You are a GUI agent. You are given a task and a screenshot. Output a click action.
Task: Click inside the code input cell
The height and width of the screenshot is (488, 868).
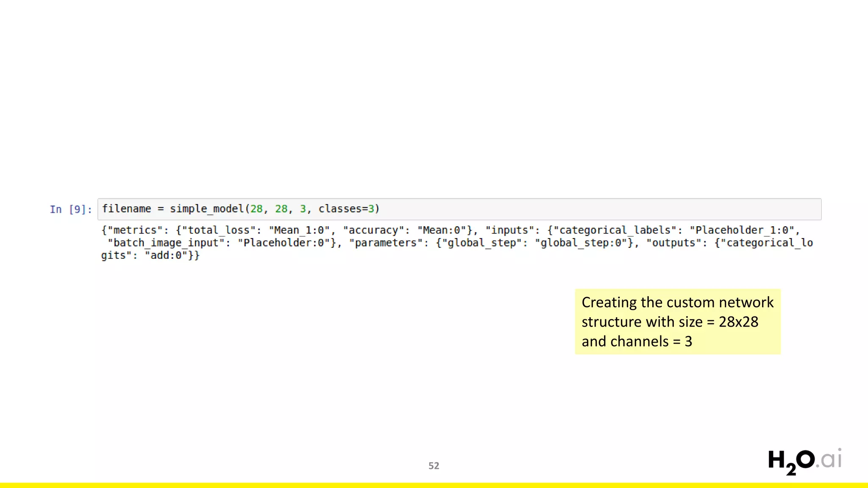(593, 209)
